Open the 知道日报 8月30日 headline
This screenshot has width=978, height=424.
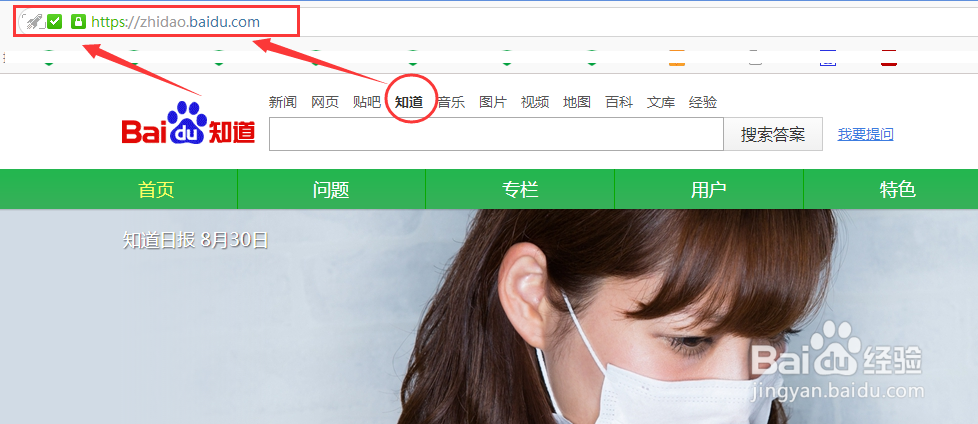pos(195,240)
